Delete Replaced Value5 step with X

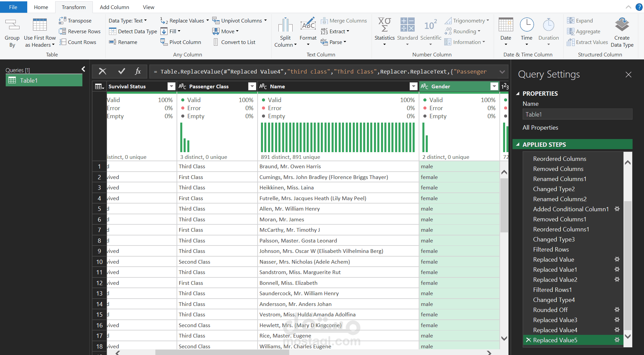tap(528, 340)
